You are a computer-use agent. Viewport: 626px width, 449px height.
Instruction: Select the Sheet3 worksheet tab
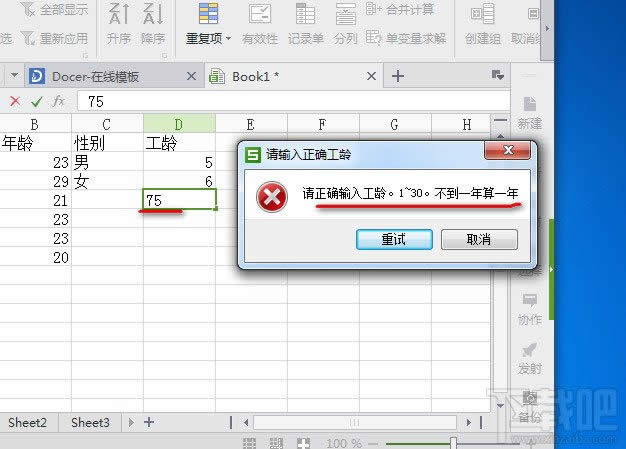click(x=90, y=423)
